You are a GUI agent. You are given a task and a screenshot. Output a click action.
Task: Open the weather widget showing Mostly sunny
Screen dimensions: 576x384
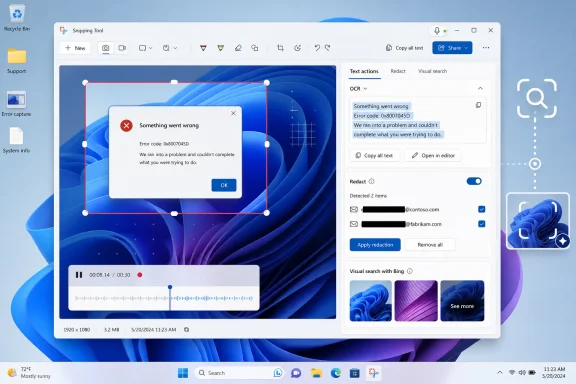(29, 373)
